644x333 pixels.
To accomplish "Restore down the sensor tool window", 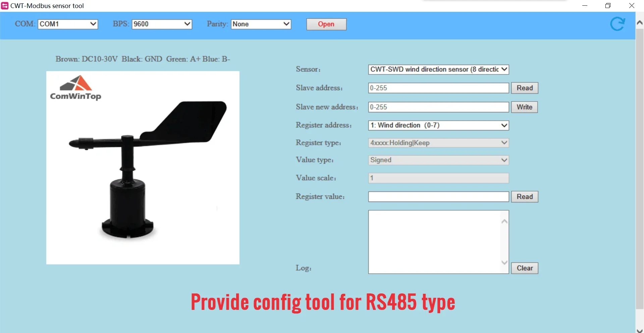I will pos(608,6).
